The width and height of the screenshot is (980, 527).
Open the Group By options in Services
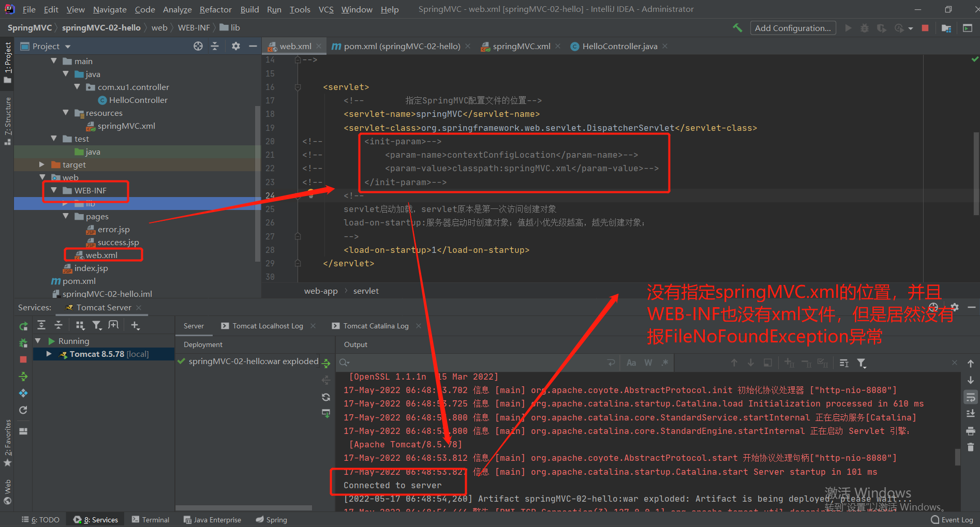click(x=80, y=325)
